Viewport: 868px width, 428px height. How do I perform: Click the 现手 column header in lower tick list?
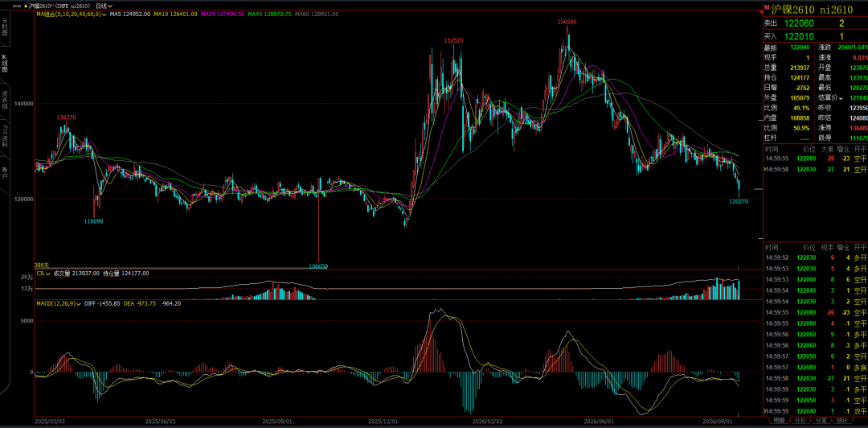point(828,247)
